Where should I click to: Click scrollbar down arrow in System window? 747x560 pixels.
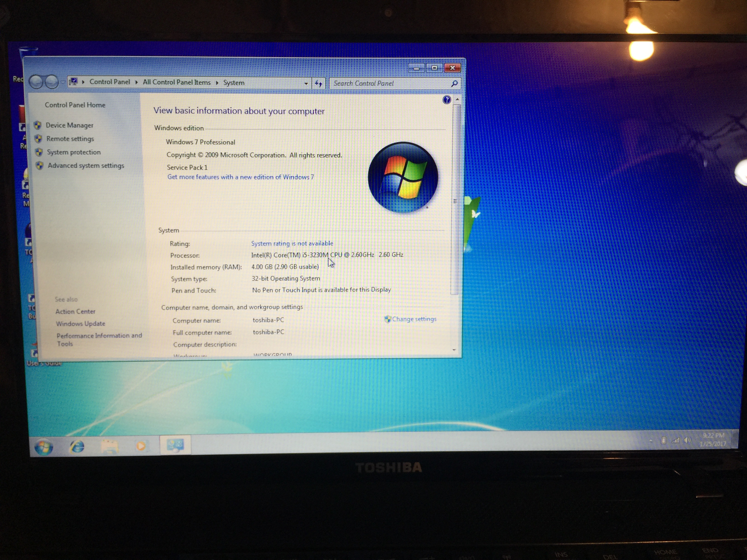[x=454, y=350]
